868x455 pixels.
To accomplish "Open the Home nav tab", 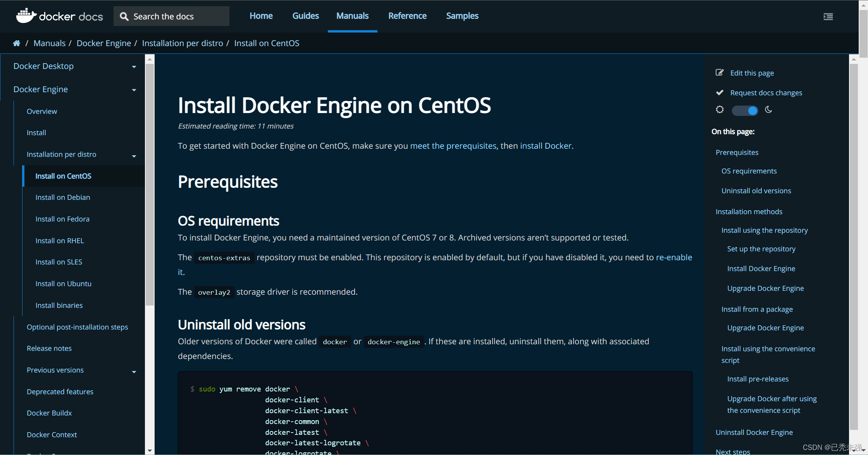I will (x=261, y=16).
